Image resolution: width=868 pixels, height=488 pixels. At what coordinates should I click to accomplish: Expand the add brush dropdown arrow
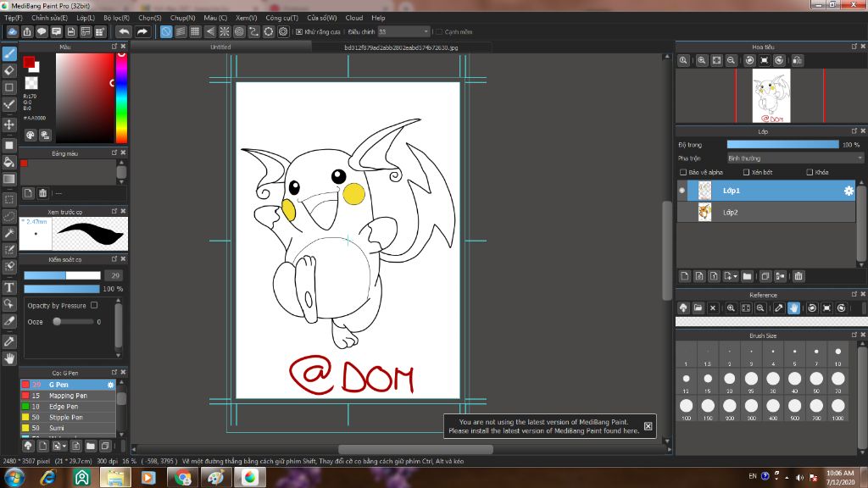64,446
